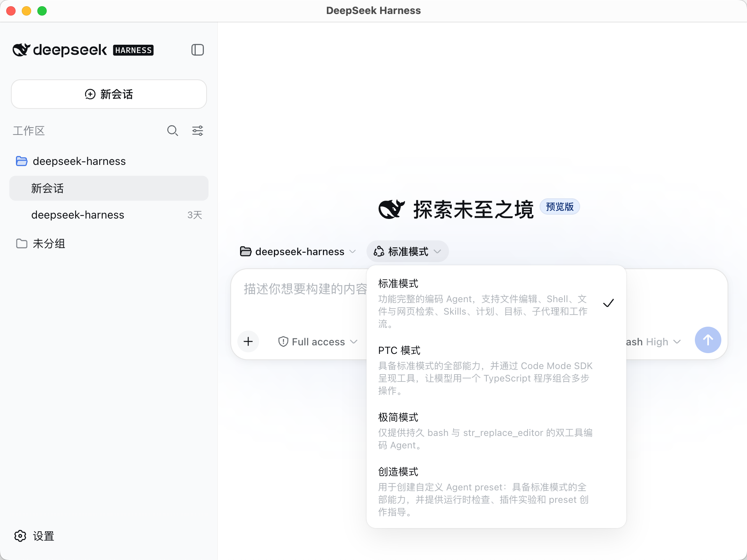Open the 未分组 ungrouped folder
The height and width of the screenshot is (560, 747).
(x=109, y=243)
